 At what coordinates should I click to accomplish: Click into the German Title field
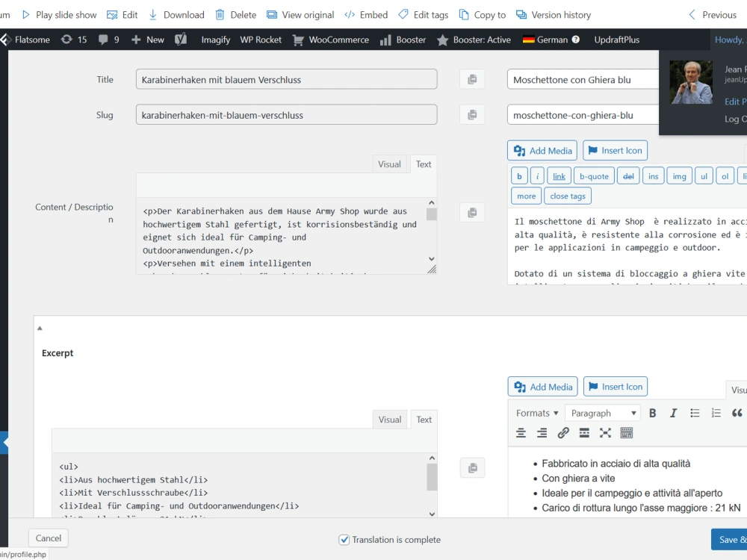(286, 80)
